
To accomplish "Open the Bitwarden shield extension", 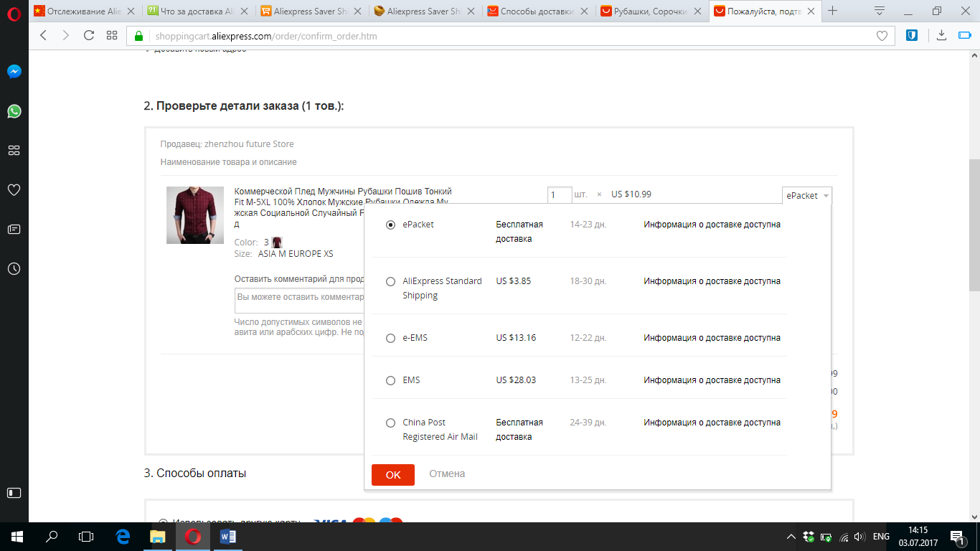I will [912, 35].
